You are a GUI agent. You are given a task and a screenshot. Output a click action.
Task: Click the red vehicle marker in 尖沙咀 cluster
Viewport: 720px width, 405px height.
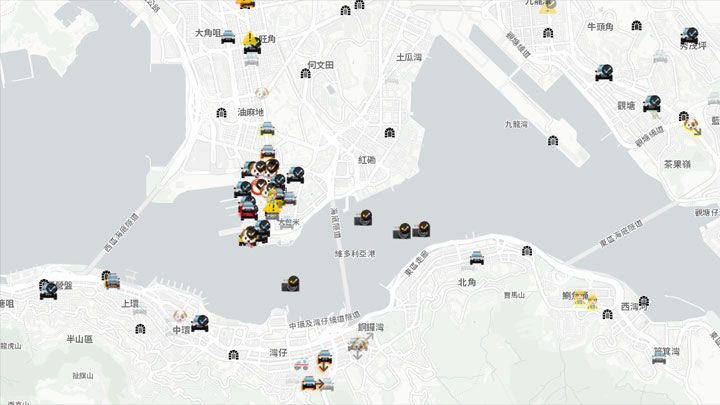248,211
